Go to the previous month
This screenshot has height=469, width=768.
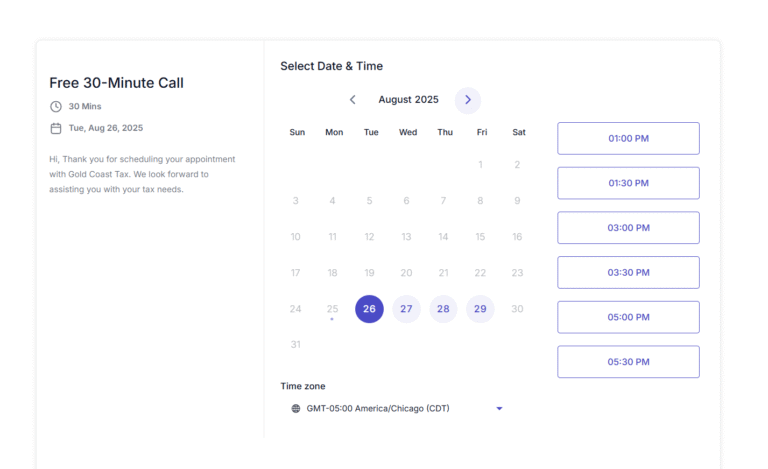(352, 100)
